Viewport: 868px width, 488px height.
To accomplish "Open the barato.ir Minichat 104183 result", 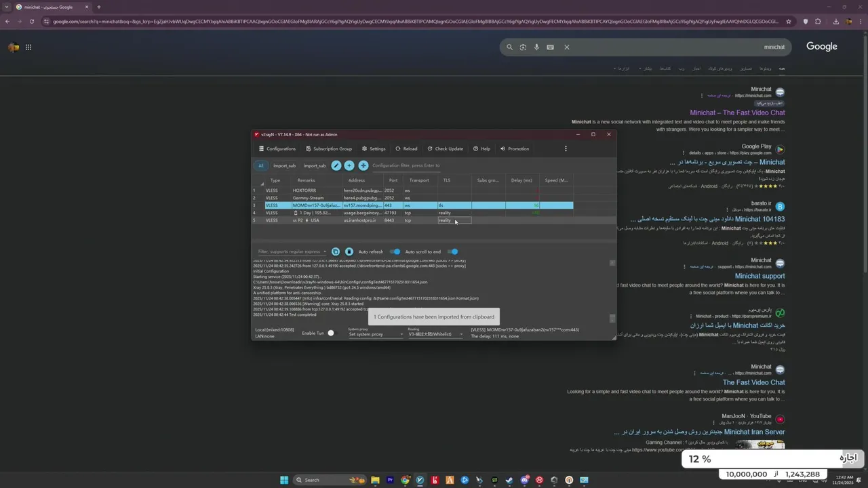I will tap(707, 219).
